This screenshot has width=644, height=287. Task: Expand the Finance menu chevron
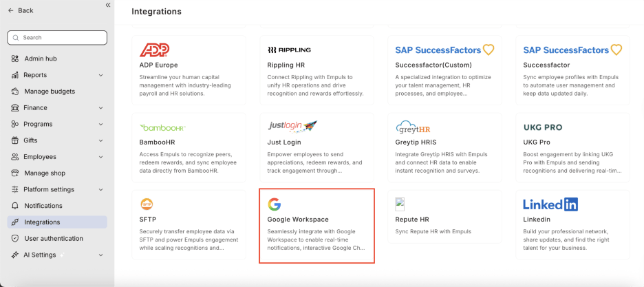click(x=101, y=108)
